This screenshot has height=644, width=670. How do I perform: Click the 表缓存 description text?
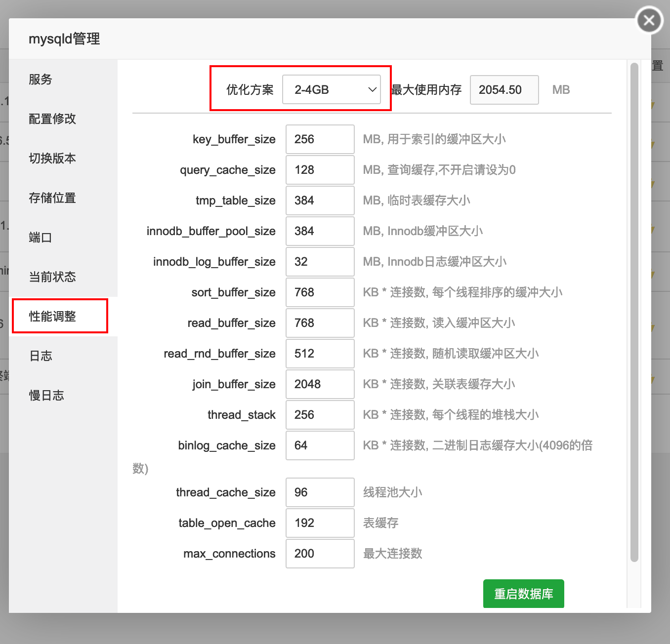click(x=381, y=523)
